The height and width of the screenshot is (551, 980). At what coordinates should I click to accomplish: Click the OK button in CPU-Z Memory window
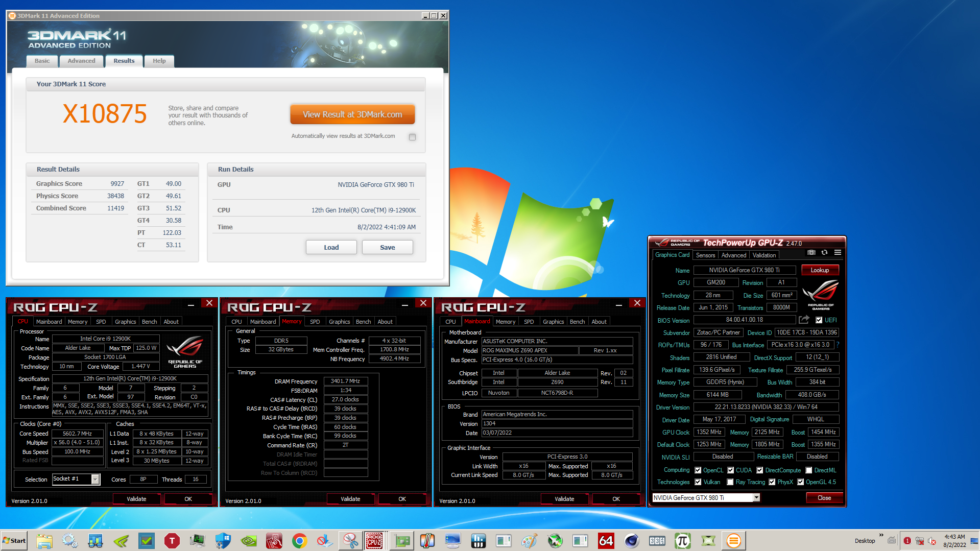click(402, 499)
